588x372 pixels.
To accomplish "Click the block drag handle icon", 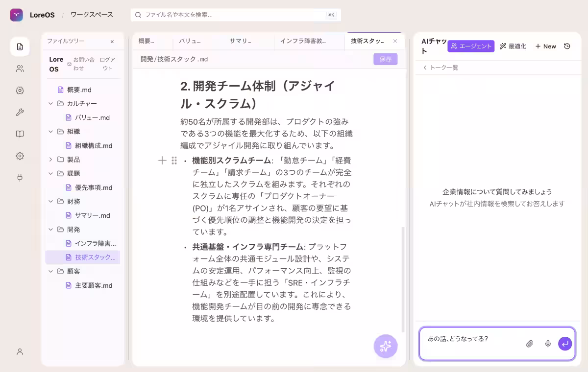I will (x=174, y=160).
